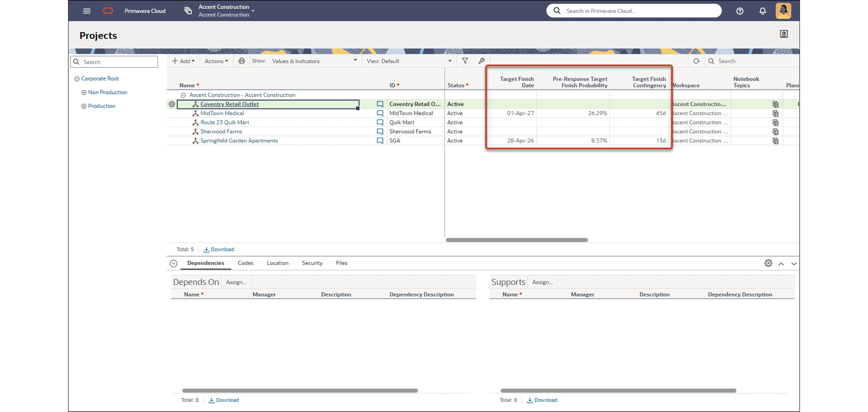The width and height of the screenshot is (868, 412).
Task: Open the filter funnel icon
Action: coord(465,61)
